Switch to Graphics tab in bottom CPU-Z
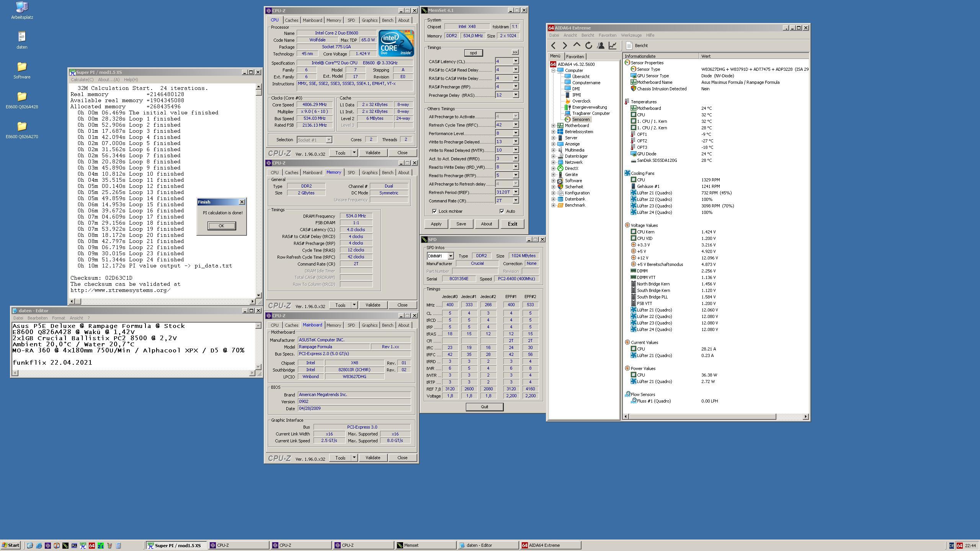 [x=369, y=325]
